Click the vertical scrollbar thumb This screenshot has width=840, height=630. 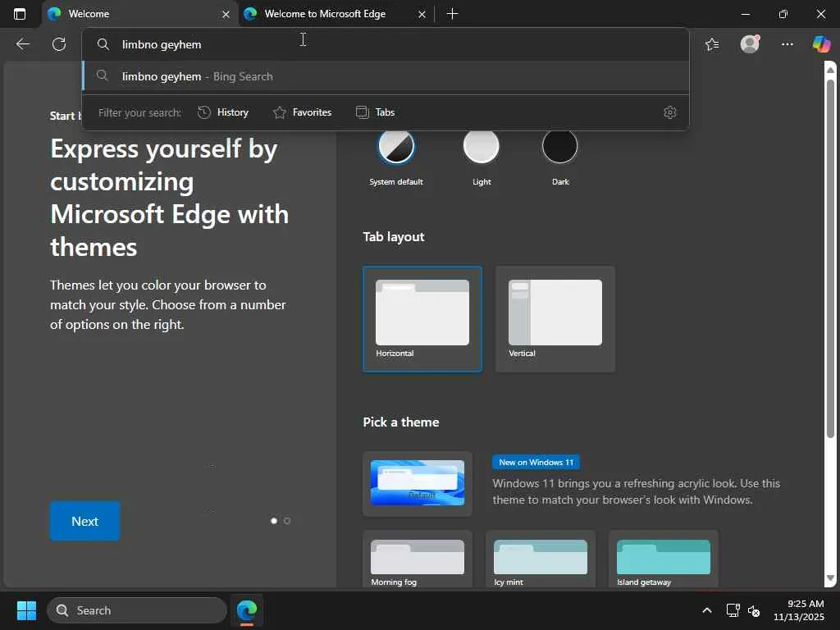[x=830, y=258]
